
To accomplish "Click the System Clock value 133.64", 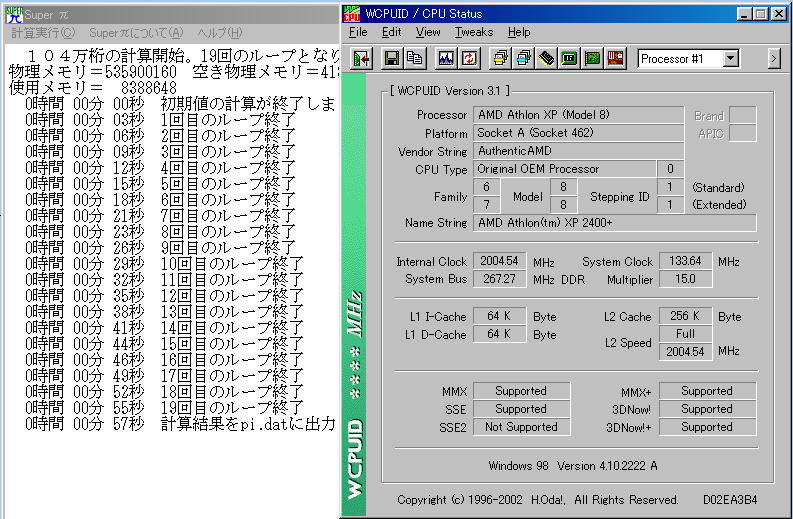I will (x=685, y=261).
